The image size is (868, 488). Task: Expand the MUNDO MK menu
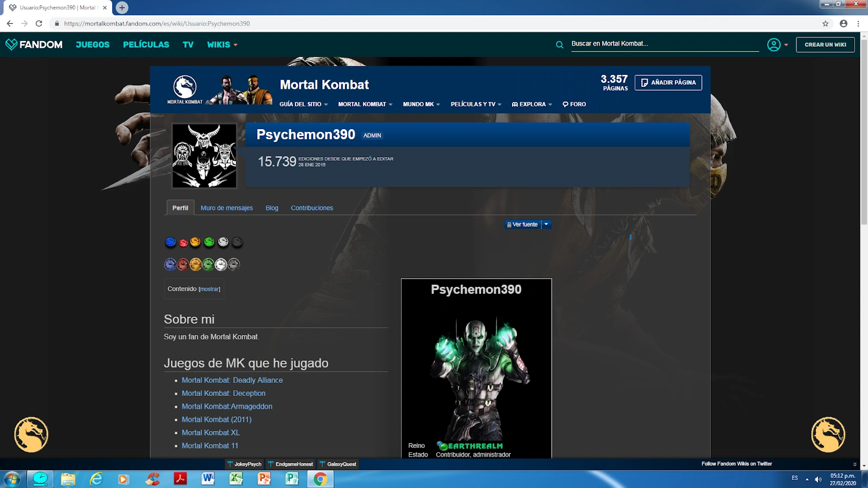click(422, 104)
